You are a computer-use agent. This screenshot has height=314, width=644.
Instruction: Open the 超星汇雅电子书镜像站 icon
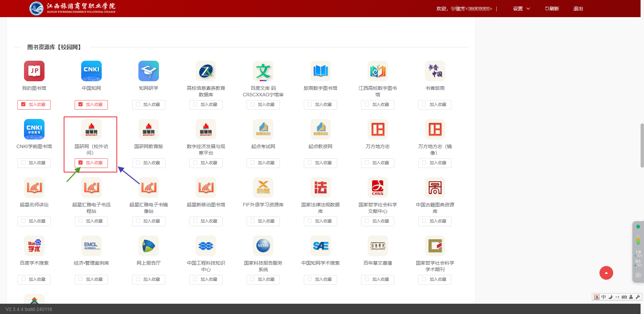[x=149, y=188]
